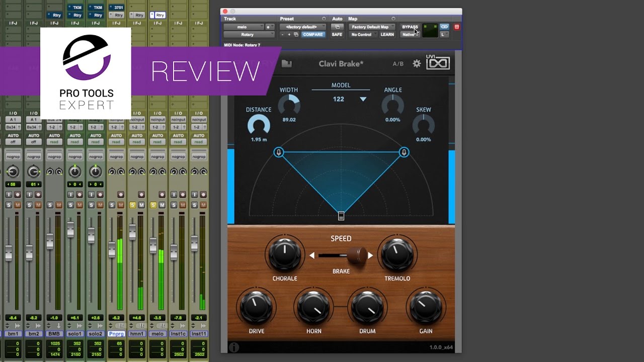Open the nogrop group selector on Pnprg
Screen dimensions: 644x362
click(x=116, y=157)
